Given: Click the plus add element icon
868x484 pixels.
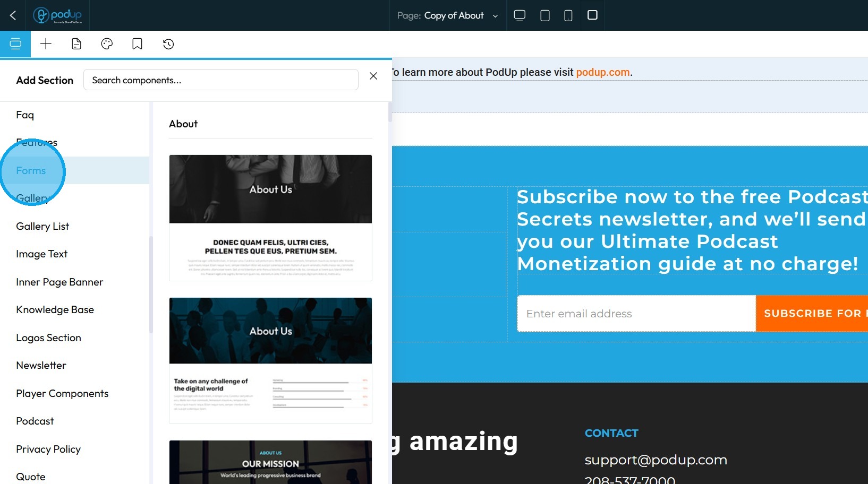Looking at the screenshot, I should (46, 44).
